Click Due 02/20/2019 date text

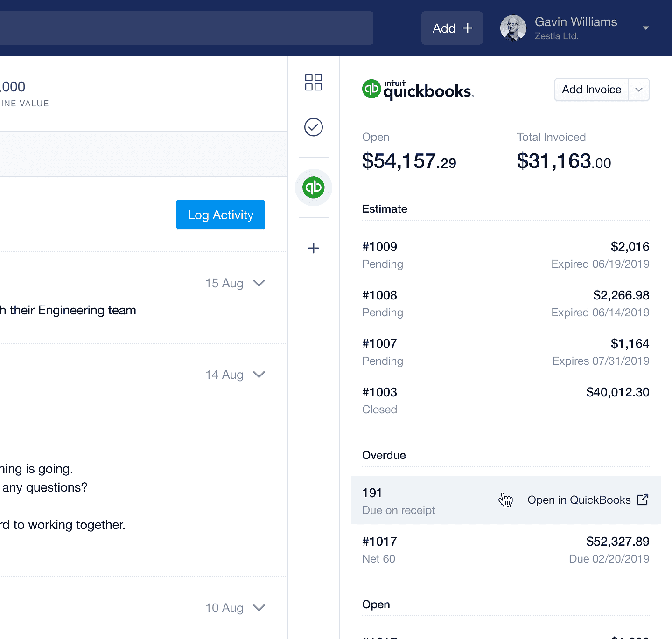click(x=609, y=559)
